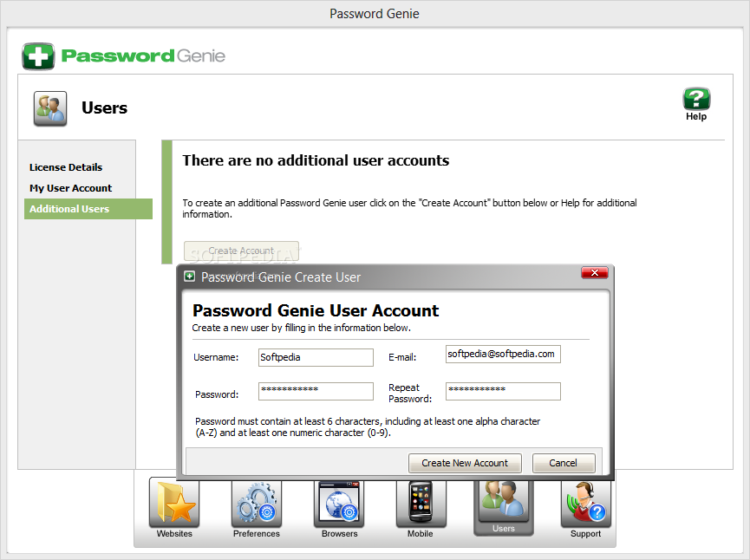
Task: Click the Password Genie window title text
Action: click(375, 14)
